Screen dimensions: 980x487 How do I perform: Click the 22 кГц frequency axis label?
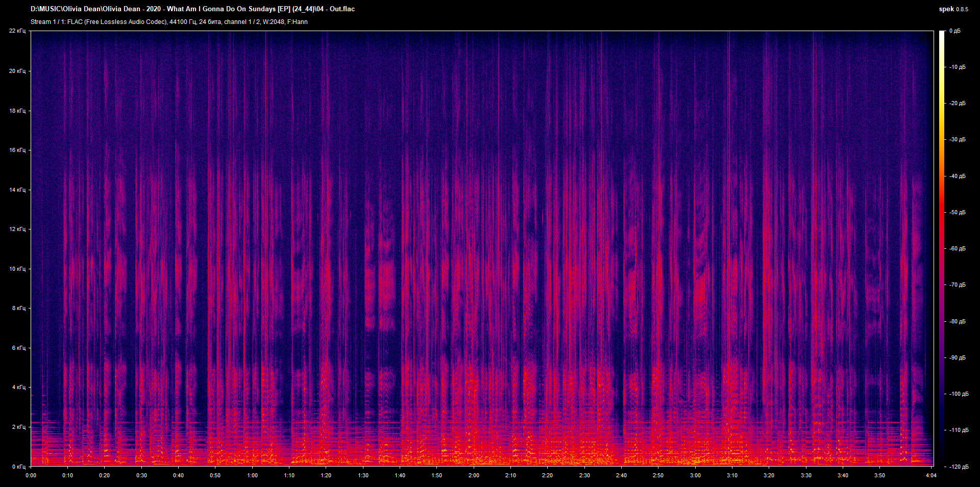17,31
